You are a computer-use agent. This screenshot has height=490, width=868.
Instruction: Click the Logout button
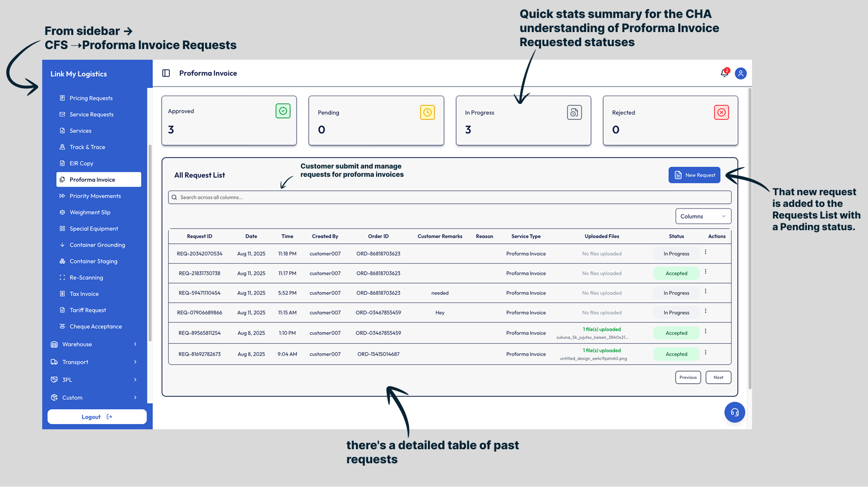click(97, 417)
